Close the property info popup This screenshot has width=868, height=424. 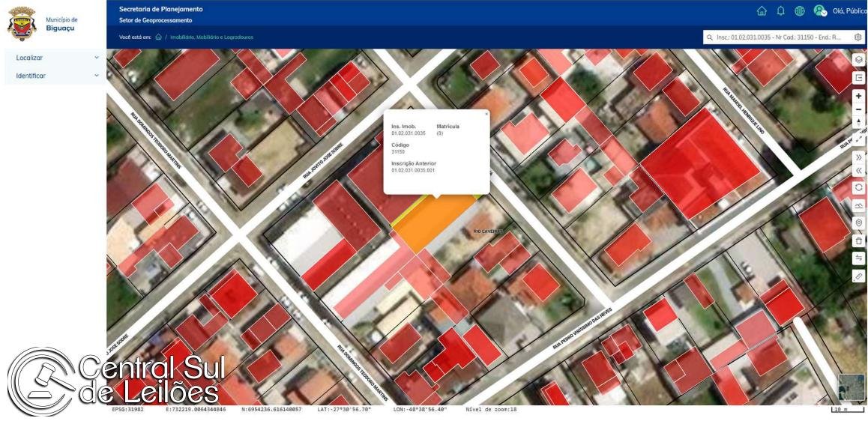486,115
